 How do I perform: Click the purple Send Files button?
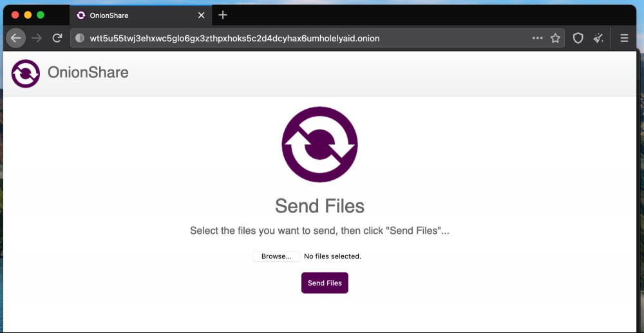tap(325, 283)
